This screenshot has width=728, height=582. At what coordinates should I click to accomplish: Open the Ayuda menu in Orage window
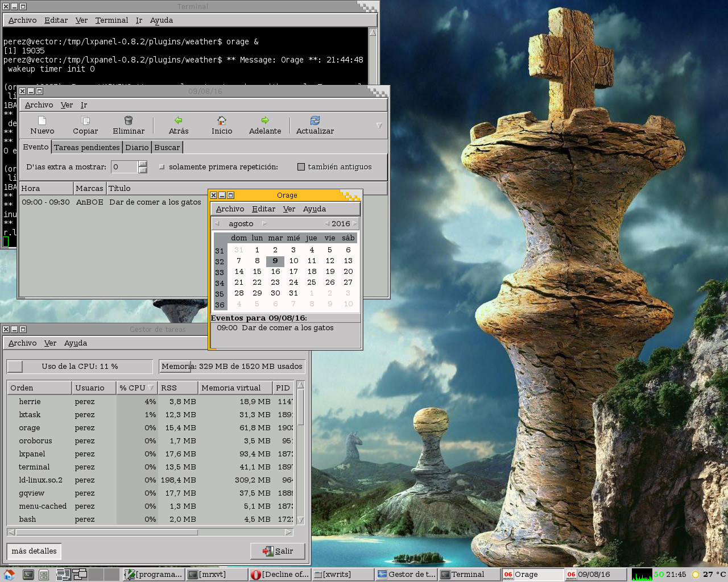click(x=315, y=209)
